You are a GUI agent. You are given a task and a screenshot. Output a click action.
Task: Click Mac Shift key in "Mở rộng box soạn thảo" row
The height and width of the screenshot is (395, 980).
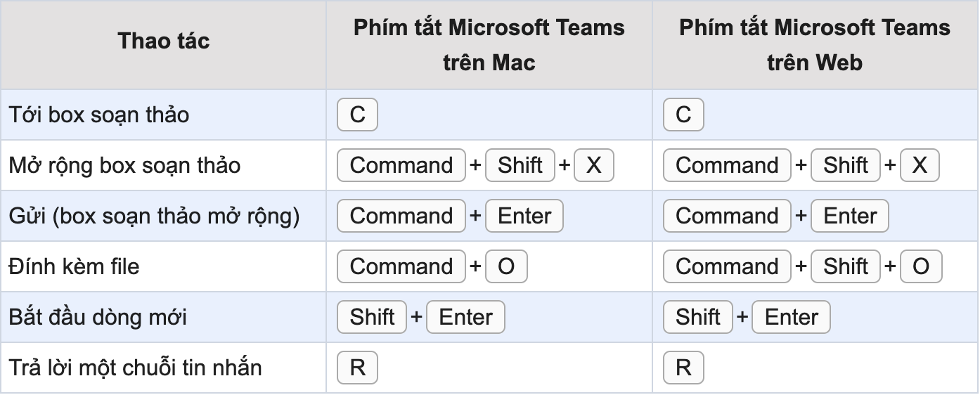(520, 165)
